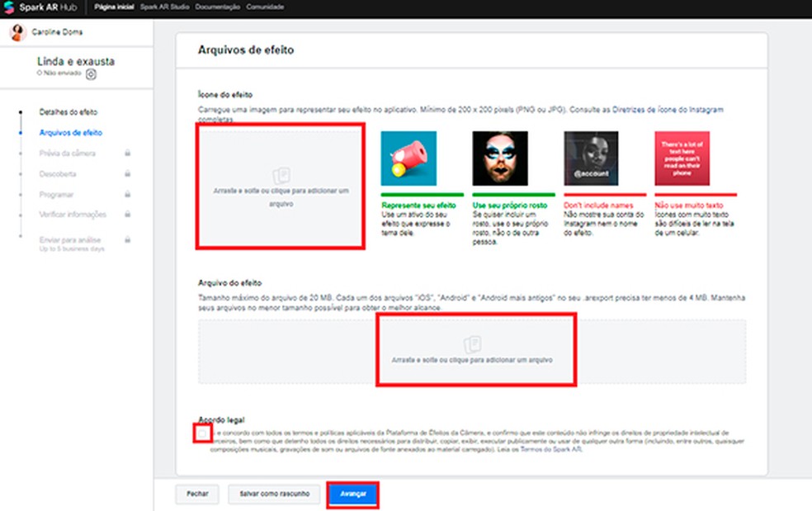Click Caroline Doms username text
Image resolution: width=812 pixels, height=511 pixels.
57,32
